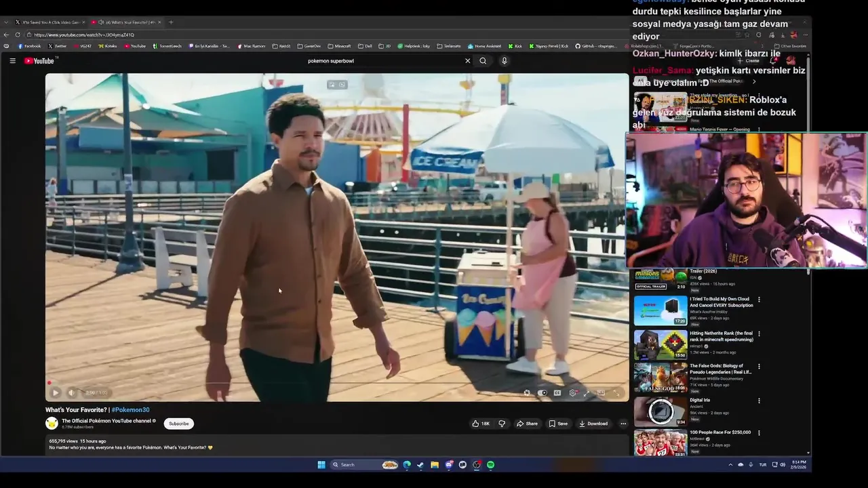Open Spotify from the taskbar
The height and width of the screenshot is (488, 868).
click(x=490, y=465)
